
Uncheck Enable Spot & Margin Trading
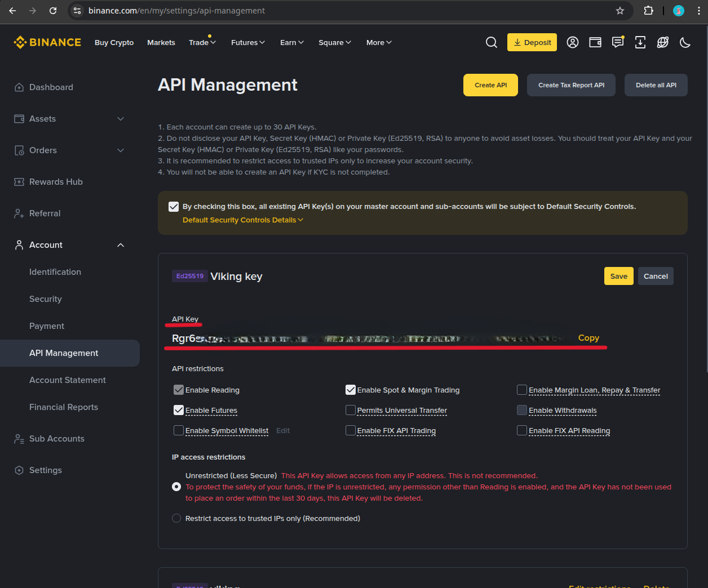pyautogui.click(x=351, y=390)
